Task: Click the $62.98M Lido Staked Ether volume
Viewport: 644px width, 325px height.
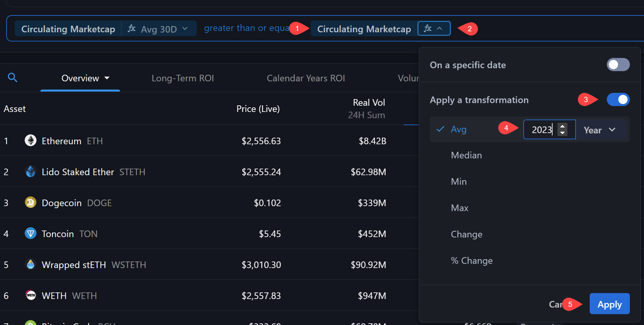Action: pyautogui.click(x=368, y=172)
